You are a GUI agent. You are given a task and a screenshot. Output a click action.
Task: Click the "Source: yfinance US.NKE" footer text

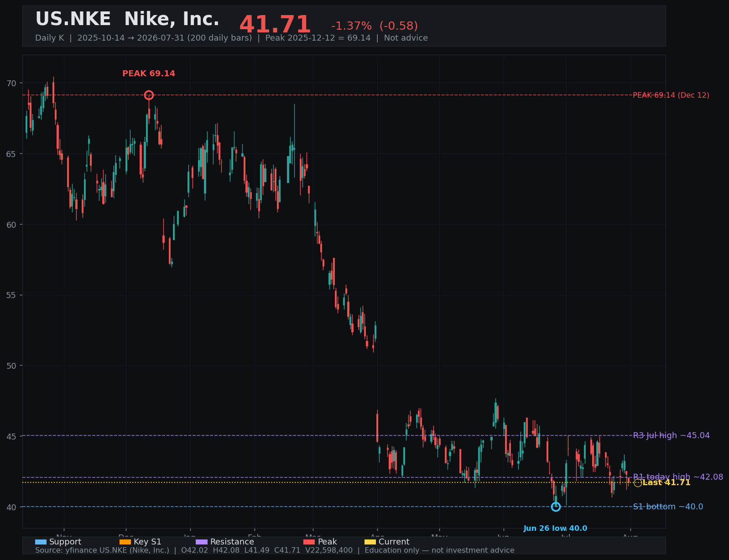click(102, 550)
